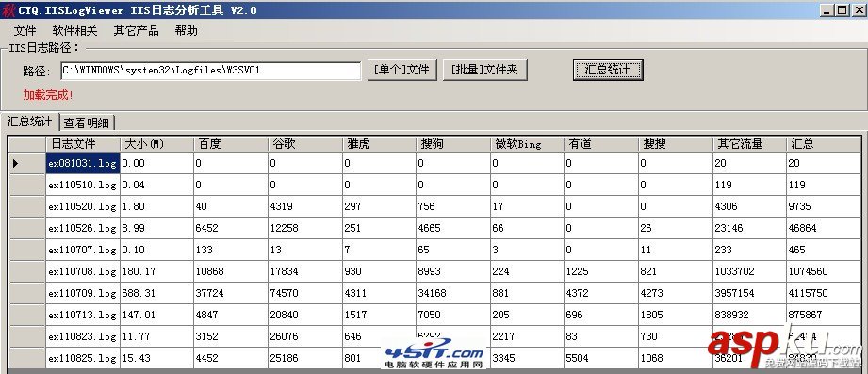Click the 谷歌 column header

pyautogui.click(x=305, y=144)
